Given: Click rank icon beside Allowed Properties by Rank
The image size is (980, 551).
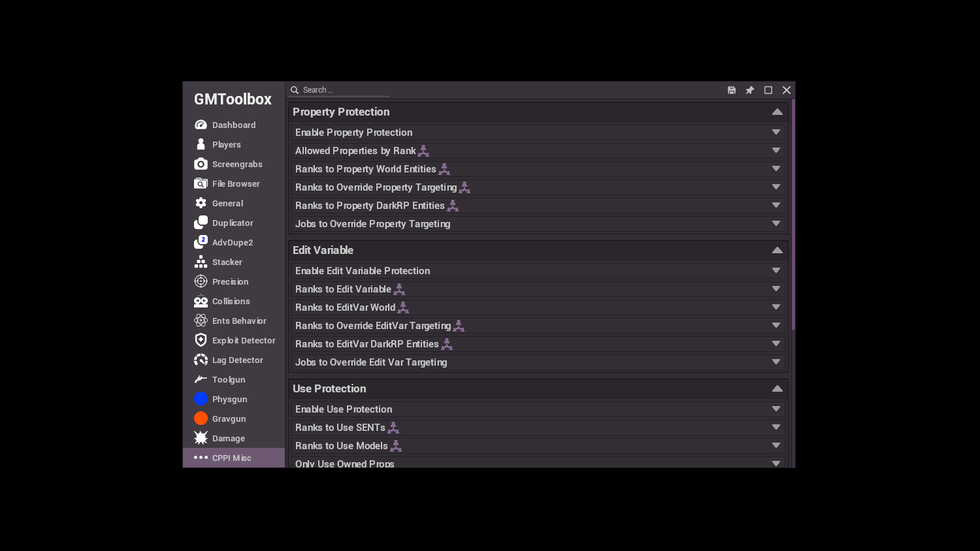Looking at the screenshot, I should click(x=423, y=151).
